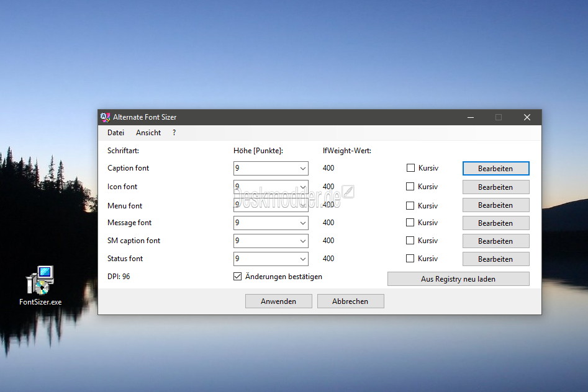This screenshot has height=392, width=588.
Task: Click the Höhe [Punkte] column header
Action: (258, 151)
